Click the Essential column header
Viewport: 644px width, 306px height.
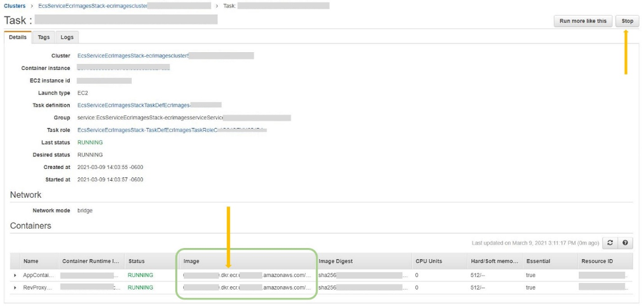tap(538, 261)
